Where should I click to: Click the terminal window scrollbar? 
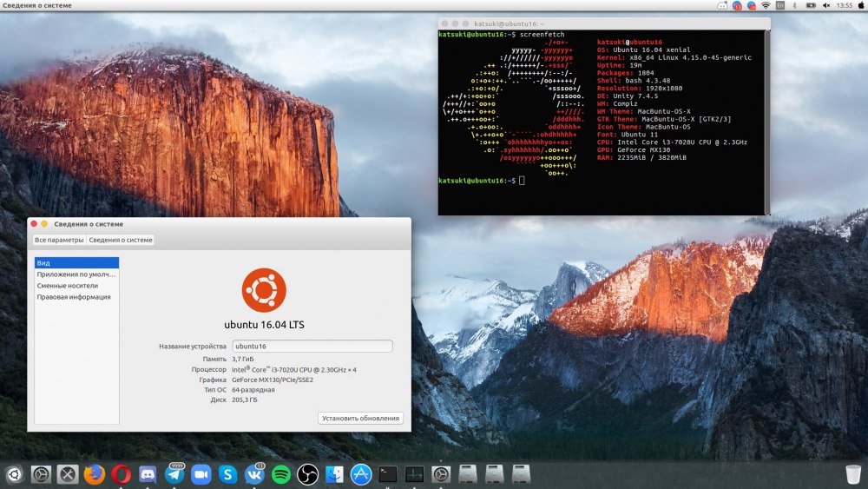click(767, 122)
